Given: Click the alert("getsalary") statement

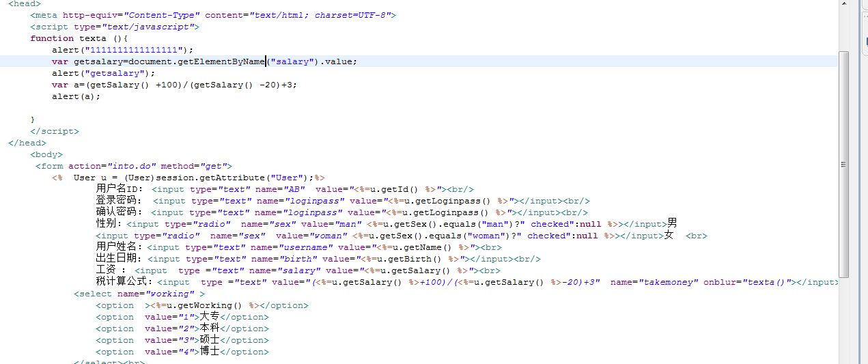Looking at the screenshot, I should [x=104, y=73].
